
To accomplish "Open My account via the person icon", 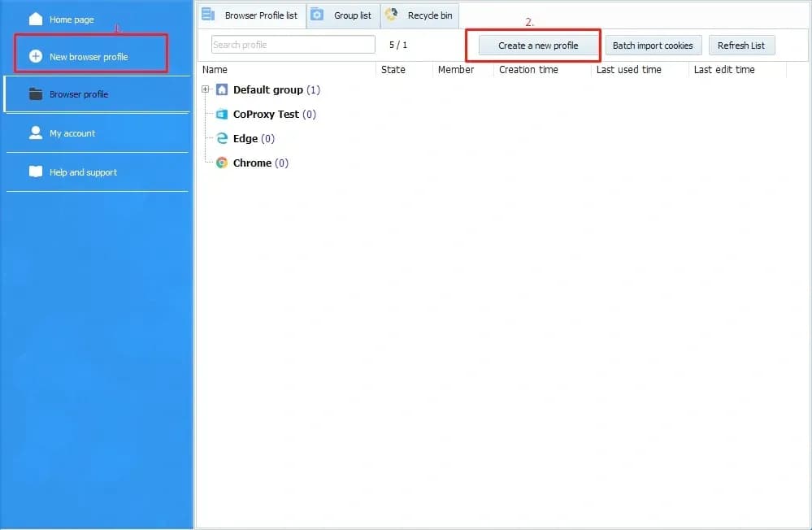I will coord(33,132).
